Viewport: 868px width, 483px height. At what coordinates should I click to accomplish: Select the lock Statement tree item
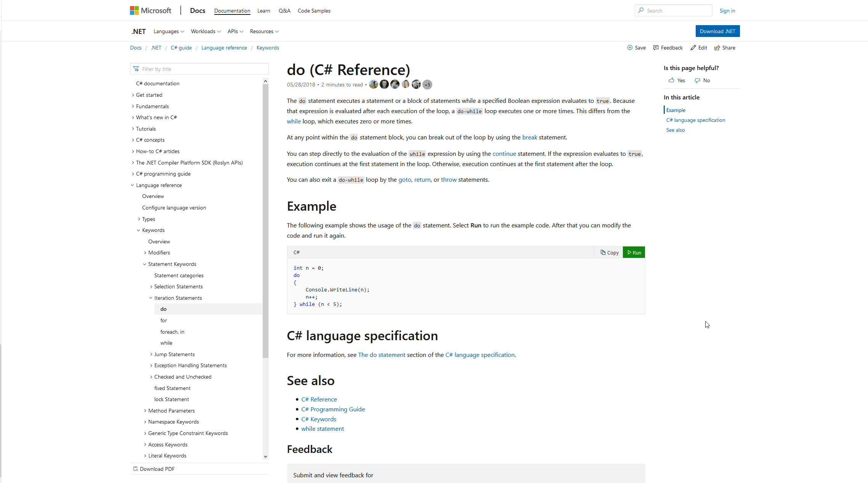pyautogui.click(x=172, y=399)
